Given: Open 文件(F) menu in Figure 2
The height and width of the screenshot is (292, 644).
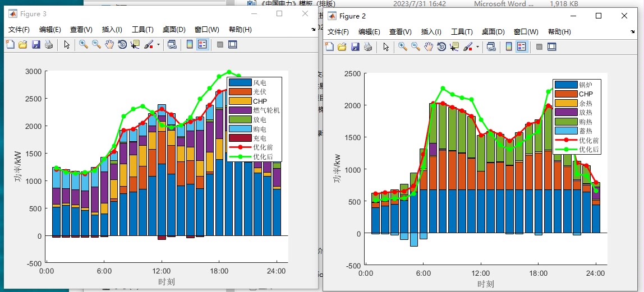Looking at the screenshot, I should pyautogui.click(x=338, y=32).
